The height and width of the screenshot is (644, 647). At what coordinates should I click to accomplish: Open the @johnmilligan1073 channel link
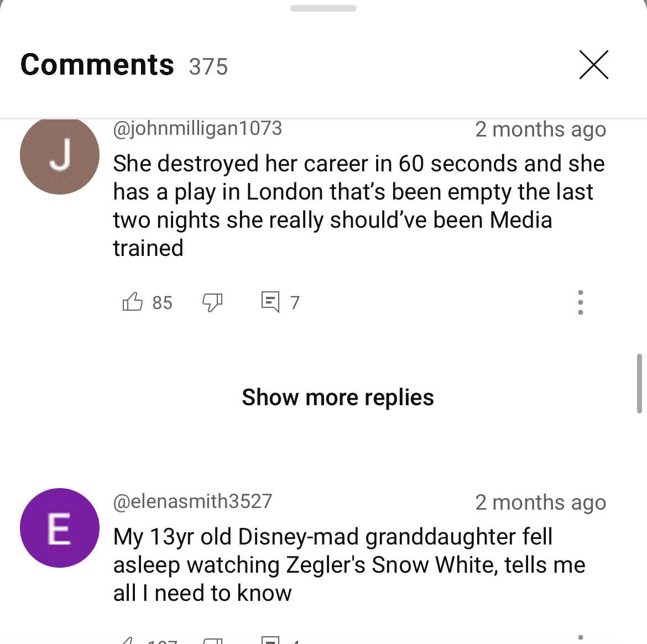click(197, 128)
